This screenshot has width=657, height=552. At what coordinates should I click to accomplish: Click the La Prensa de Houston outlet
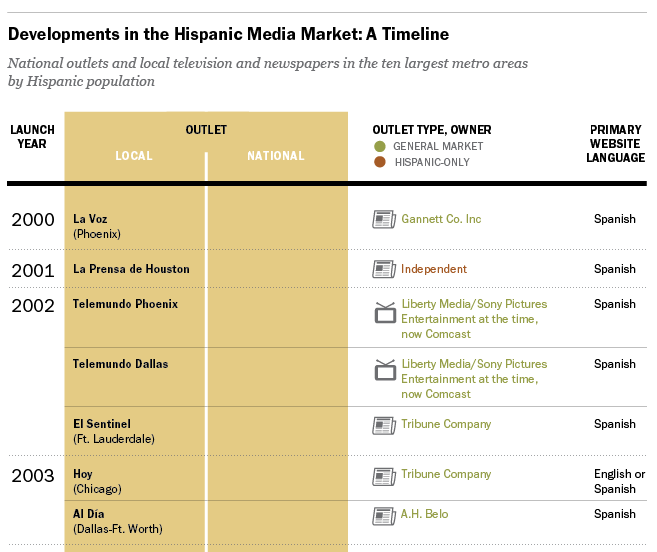point(131,269)
